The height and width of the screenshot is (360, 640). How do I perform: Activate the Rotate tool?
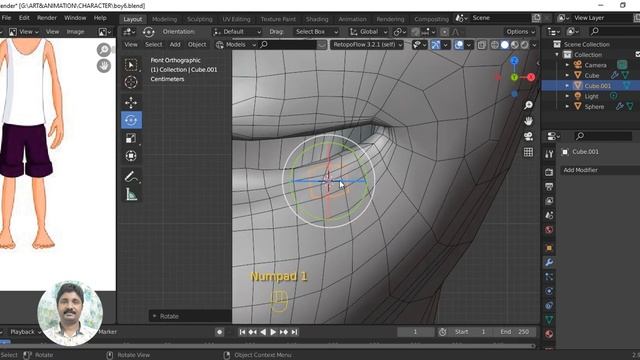pos(131,120)
